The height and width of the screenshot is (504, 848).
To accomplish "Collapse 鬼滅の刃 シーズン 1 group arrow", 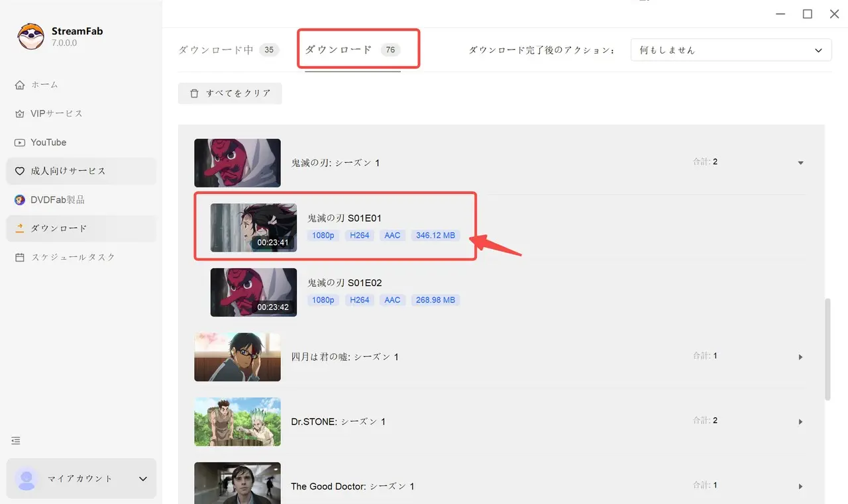I will (800, 163).
